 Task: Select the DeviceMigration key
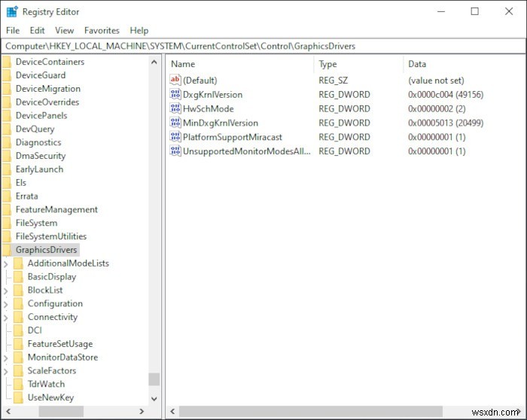coord(48,88)
